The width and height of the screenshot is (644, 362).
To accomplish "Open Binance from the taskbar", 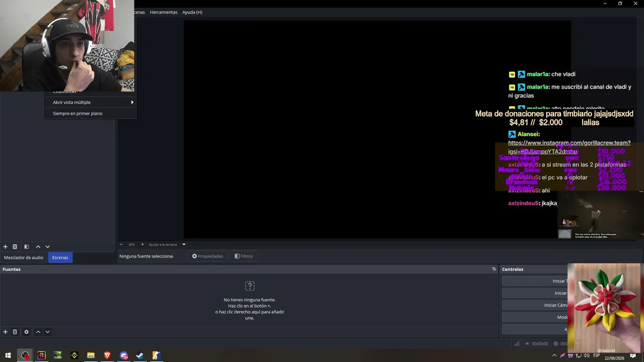I will [74, 355].
